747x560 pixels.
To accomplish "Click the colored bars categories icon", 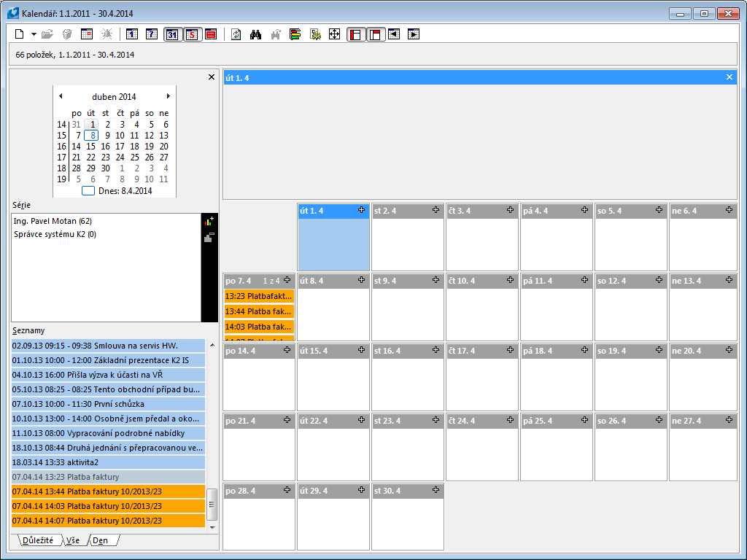I will tap(295, 34).
